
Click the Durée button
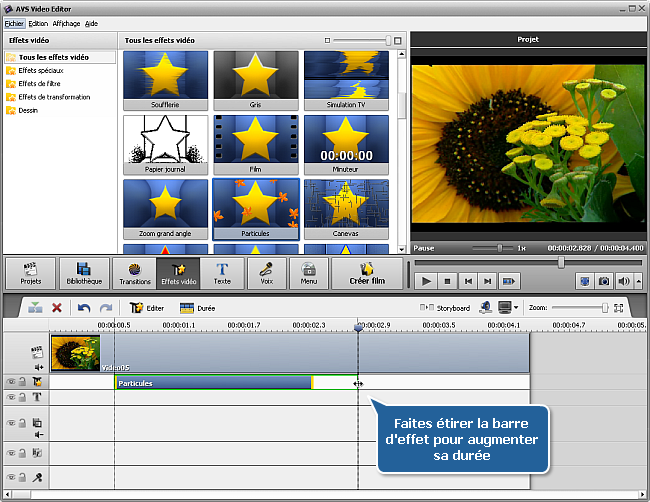(x=198, y=308)
